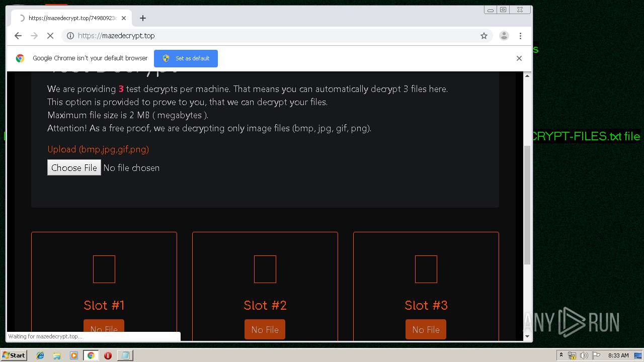Switch to Chrome taskbar button

click(91, 355)
